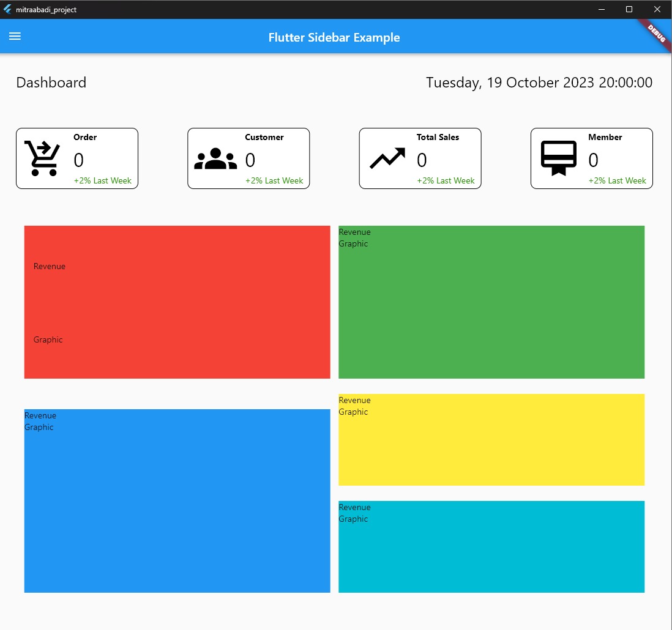Click the Dashboard heading
This screenshot has width=672, height=630.
point(51,83)
